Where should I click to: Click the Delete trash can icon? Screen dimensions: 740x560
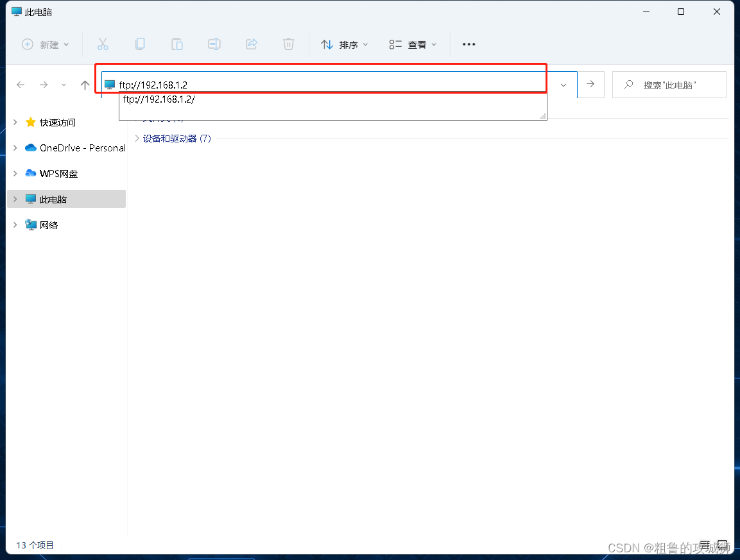click(x=288, y=44)
